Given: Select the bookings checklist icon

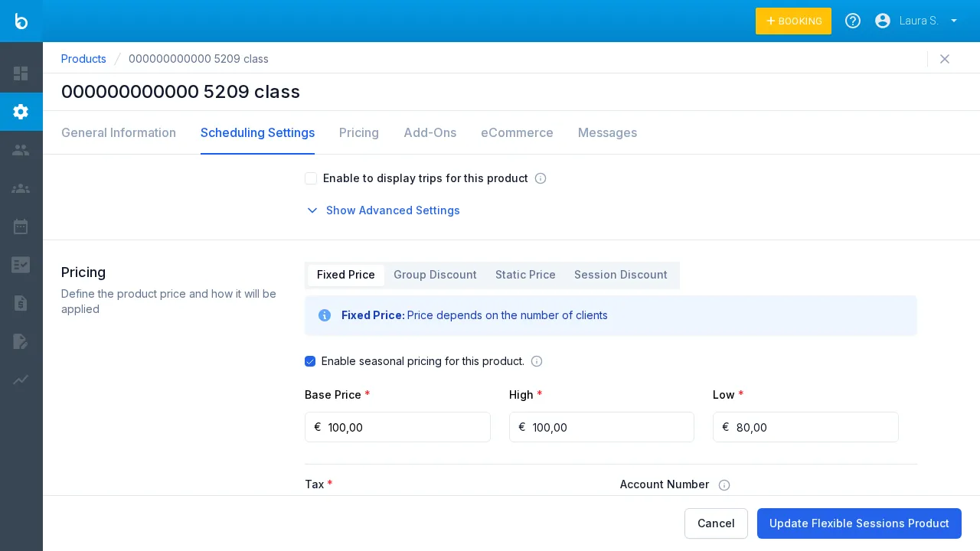Looking at the screenshot, I should click(x=21, y=265).
